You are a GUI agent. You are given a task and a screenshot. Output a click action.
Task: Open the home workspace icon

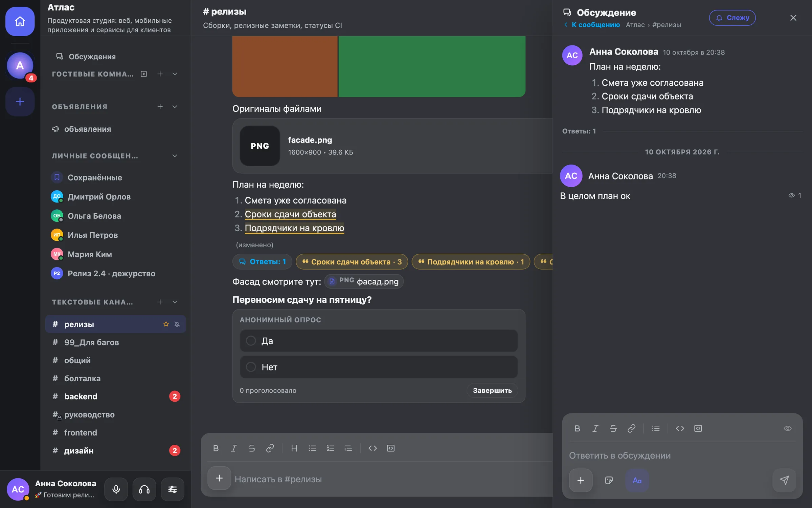20,21
